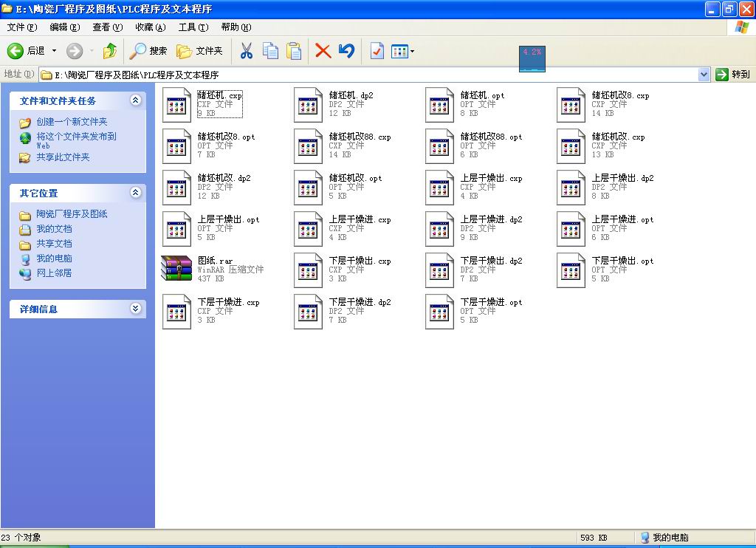Open the 工具(T) menu
756x548 pixels.
tap(192, 27)
